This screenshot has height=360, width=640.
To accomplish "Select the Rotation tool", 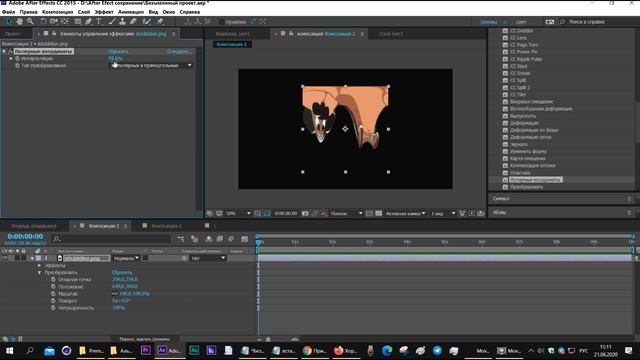I will click(43, 21).
